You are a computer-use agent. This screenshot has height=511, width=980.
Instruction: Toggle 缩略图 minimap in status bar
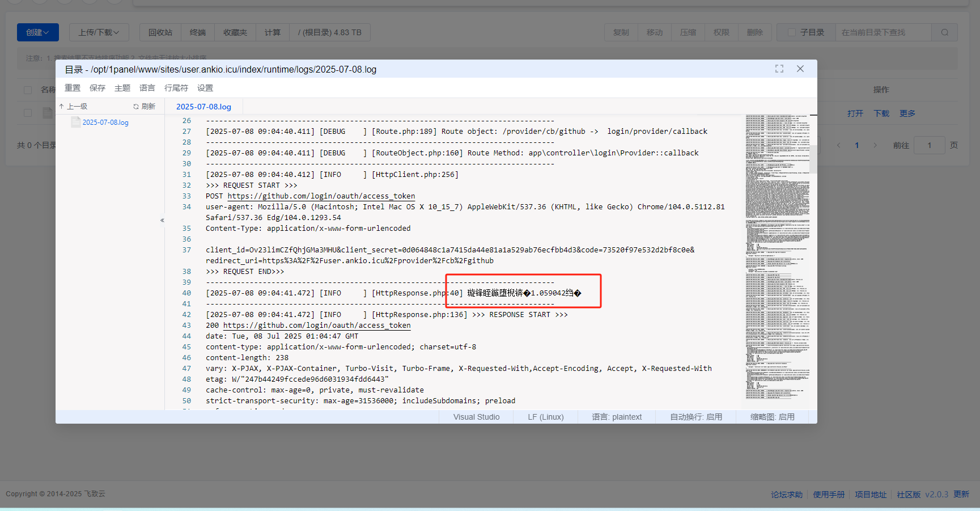(772, 417)
